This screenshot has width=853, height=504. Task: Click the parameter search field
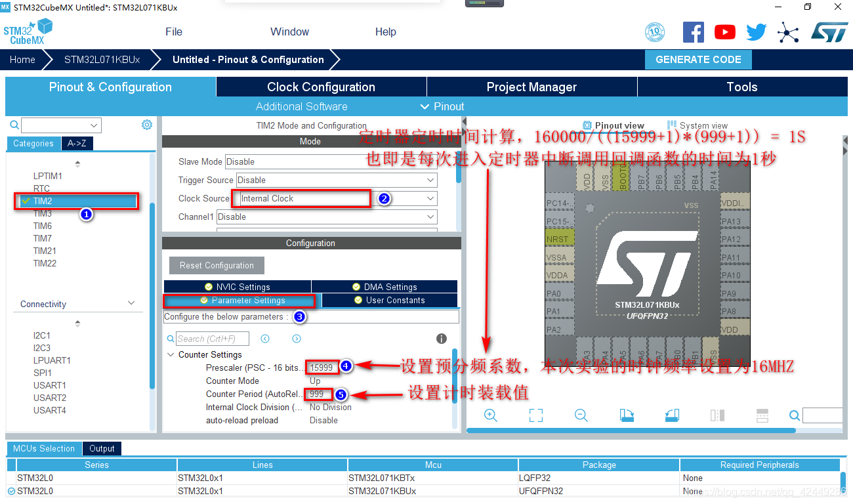(x=213, y=339)
